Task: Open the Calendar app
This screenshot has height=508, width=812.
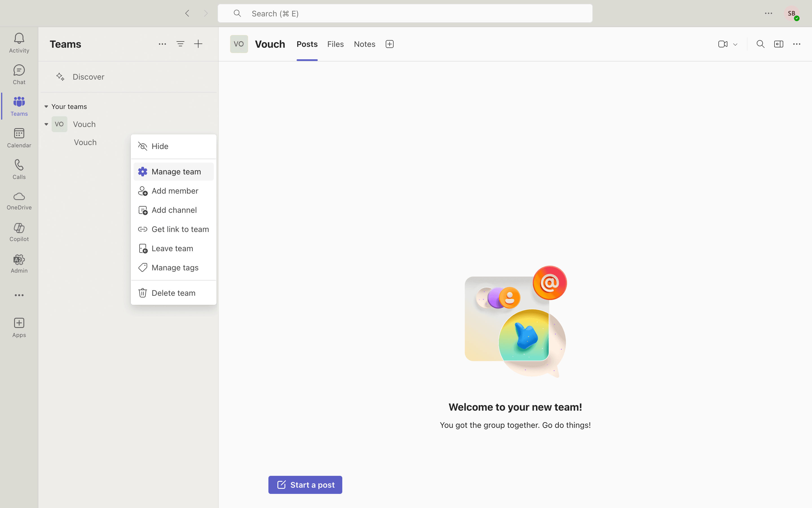Action: click(x=19, y=138)
